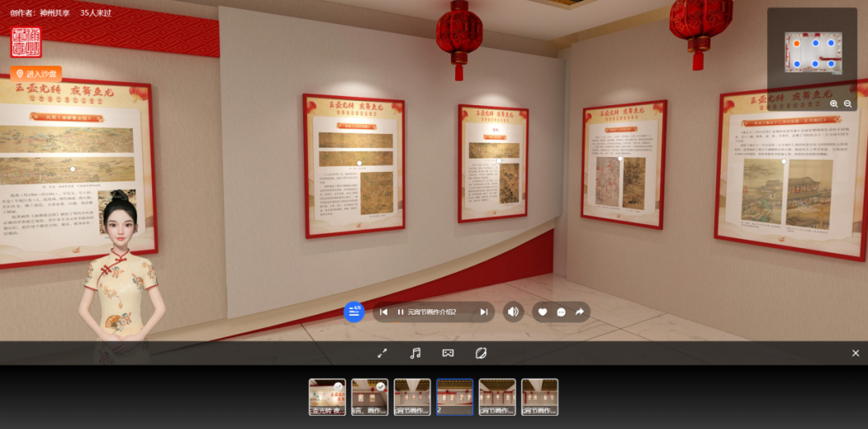Screen dimensions: 868x429
Task: Toggle the planet gyroscope view icon
Action: (x=480, y=353)
